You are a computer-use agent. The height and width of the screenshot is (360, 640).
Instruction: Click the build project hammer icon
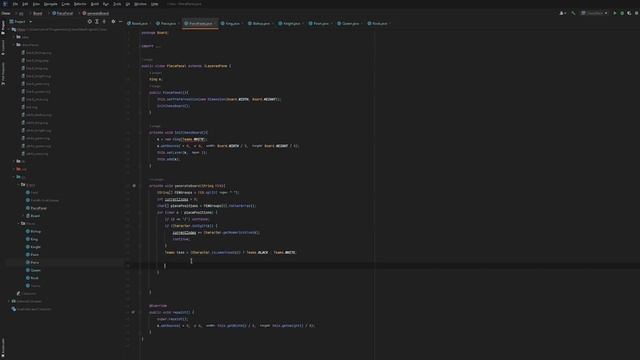(573, 13)
